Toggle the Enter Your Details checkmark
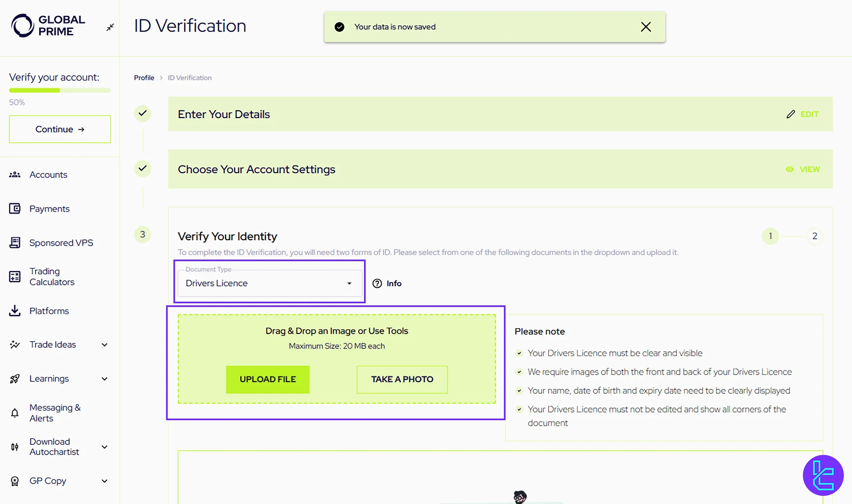852x504 pixels. pos(143,113)
